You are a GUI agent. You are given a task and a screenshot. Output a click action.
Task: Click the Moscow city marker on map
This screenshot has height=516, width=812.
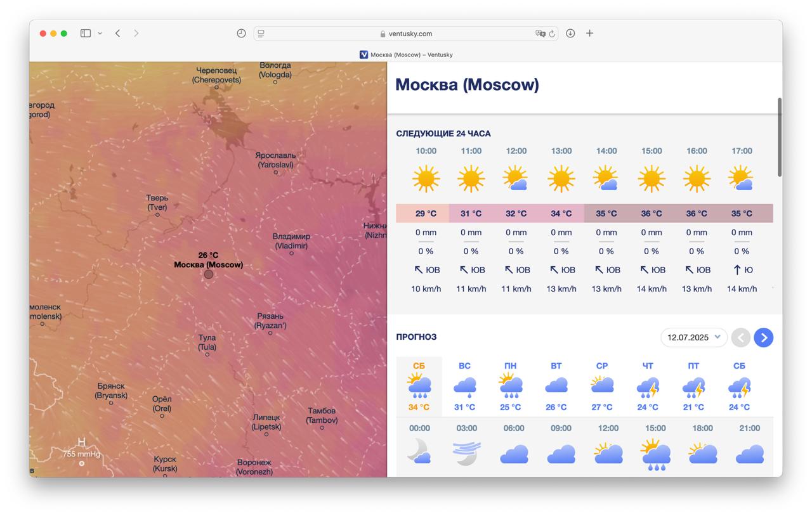[209, 274]
